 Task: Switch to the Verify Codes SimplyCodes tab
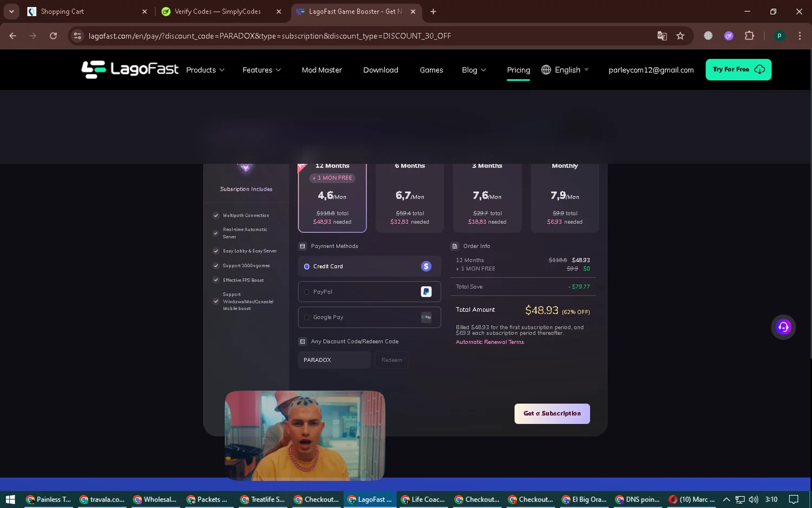[222, 11]
